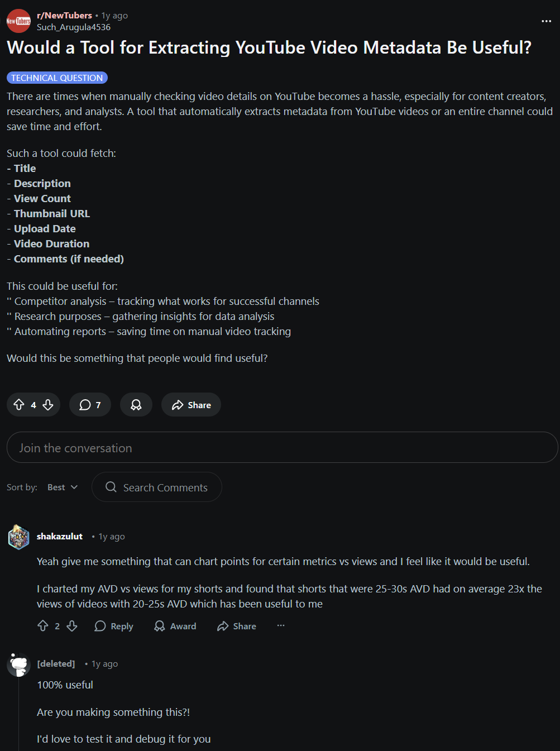Viewport: 560px width, 751px height.
Task: Click the TECHNICAL QUESTION flair
Action: (x=56, y=78)
